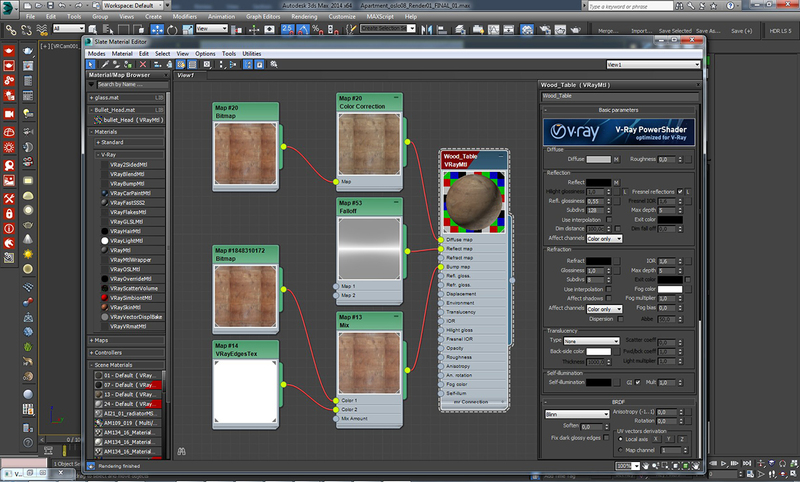Toggle Fresnel reflections checkbox
800x482 pixels.
680,191
